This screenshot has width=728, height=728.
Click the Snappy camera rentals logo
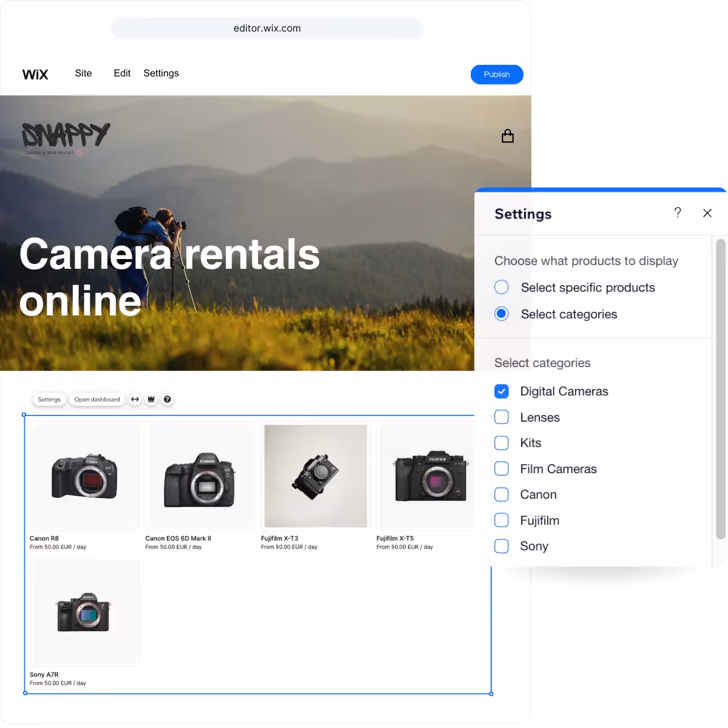coord(65,135)
